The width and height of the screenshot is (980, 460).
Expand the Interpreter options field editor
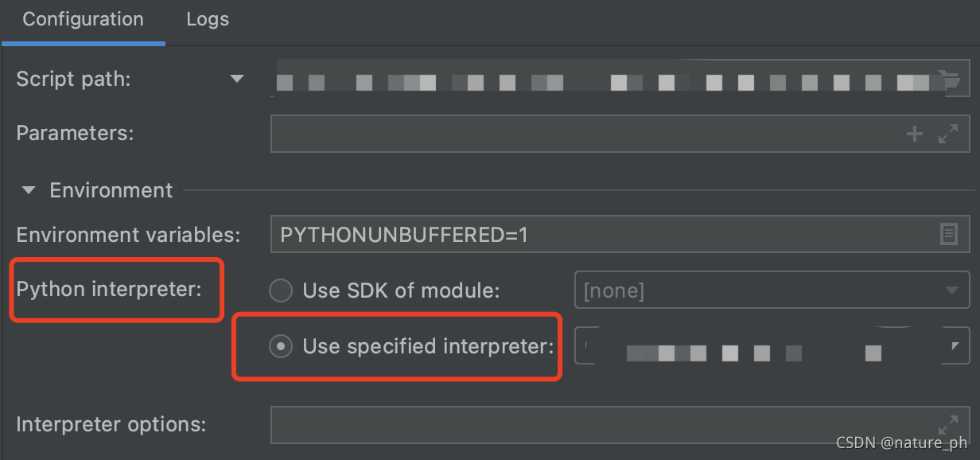(x=947, y=424)
